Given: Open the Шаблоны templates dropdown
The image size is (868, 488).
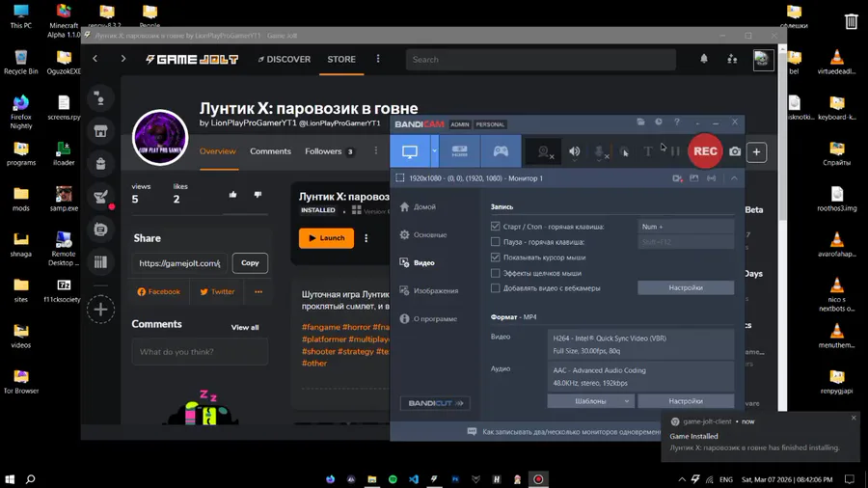Looking at the screenshot, I should tap(590, 401).
